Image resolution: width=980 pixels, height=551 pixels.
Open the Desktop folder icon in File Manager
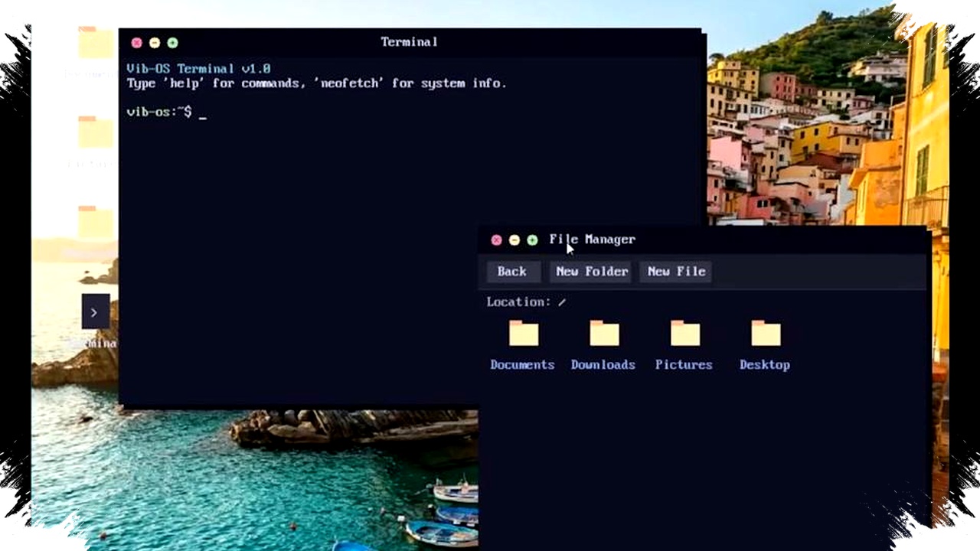766,334
